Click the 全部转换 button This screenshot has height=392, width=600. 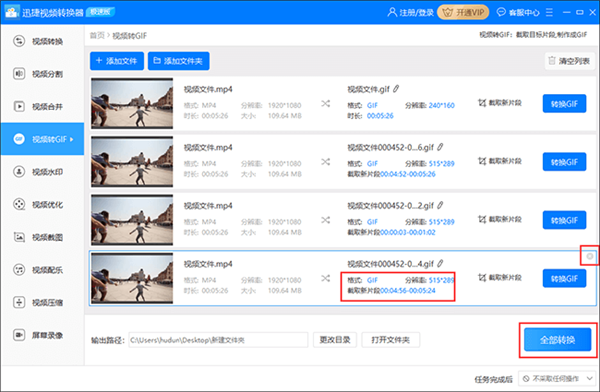pos(558,340)
